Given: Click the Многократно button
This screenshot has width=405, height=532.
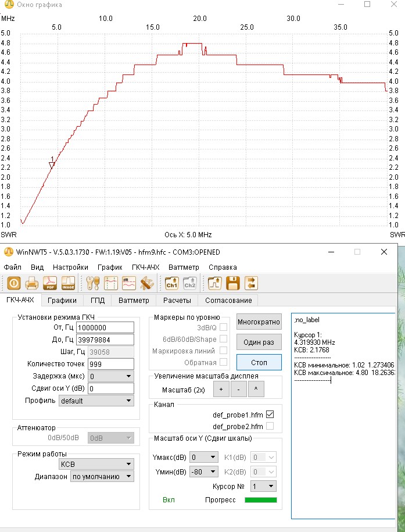Looking at the screenshot, I should 259,322.
